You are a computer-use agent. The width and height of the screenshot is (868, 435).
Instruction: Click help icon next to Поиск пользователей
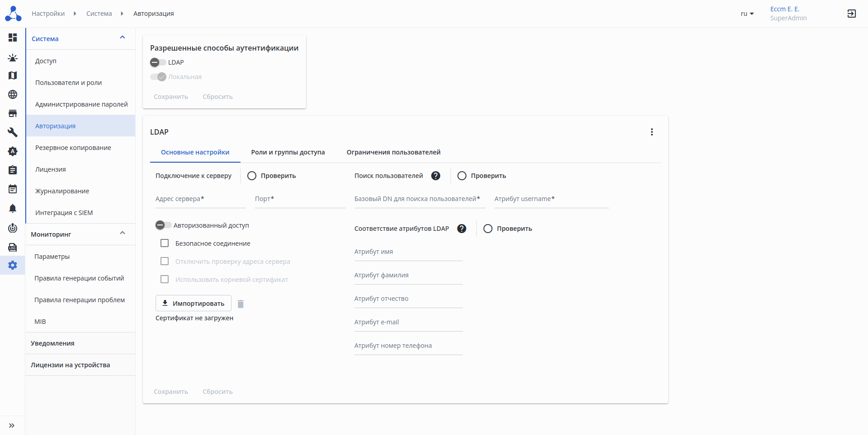click(435, 176)
